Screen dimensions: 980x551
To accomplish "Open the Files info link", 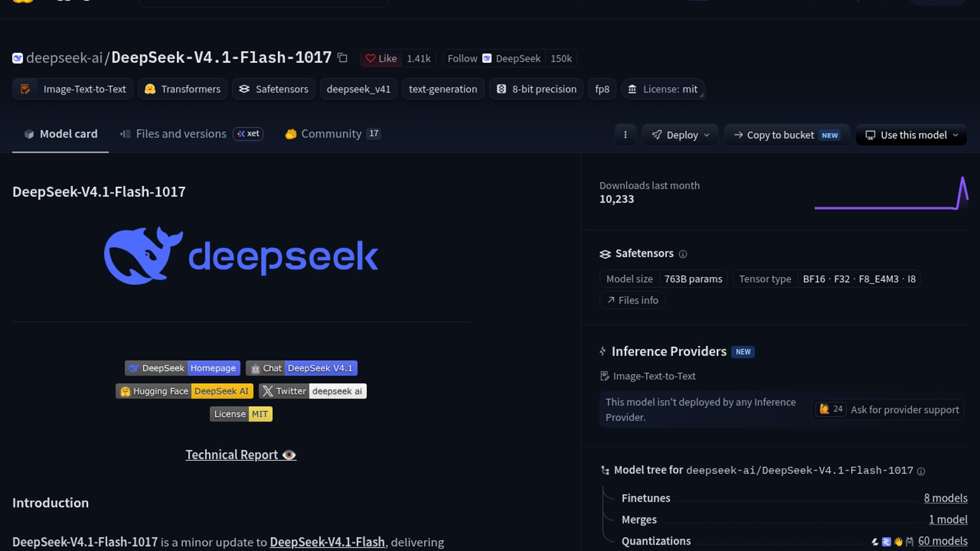I will pyautogui.click(x=632, y=300).
